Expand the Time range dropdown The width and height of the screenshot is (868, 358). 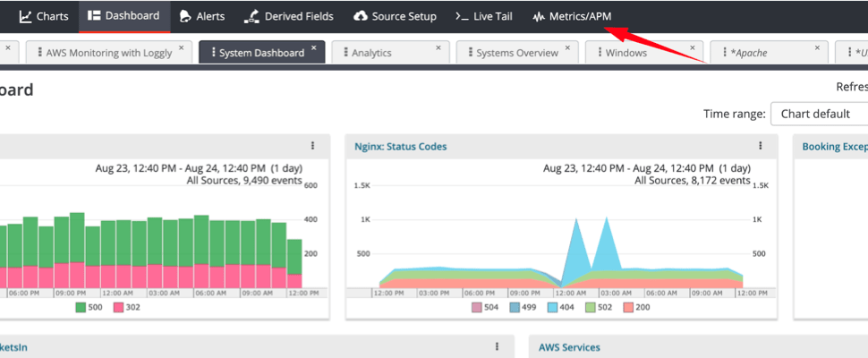click(819, 114)
